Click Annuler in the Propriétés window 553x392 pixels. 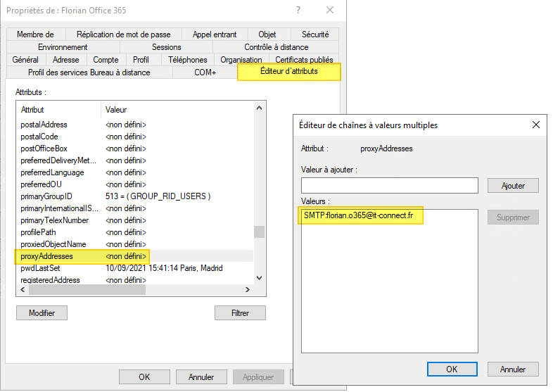pos(201,377)
